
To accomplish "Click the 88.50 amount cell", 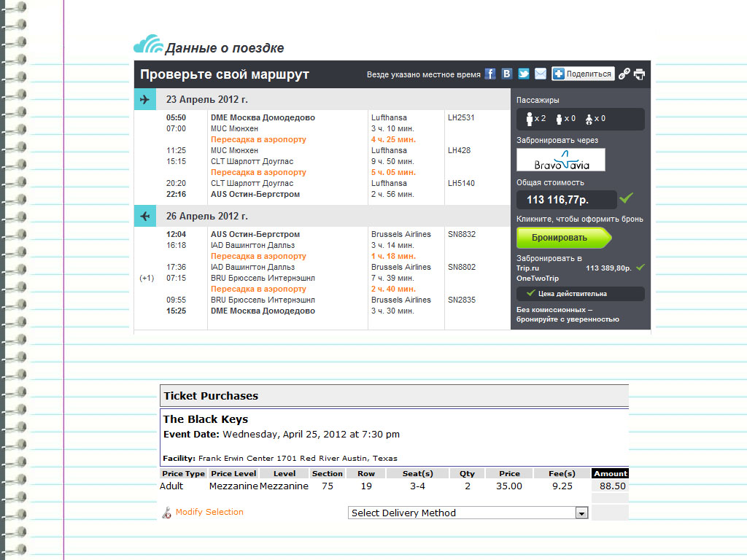I will tap(612, 486).
